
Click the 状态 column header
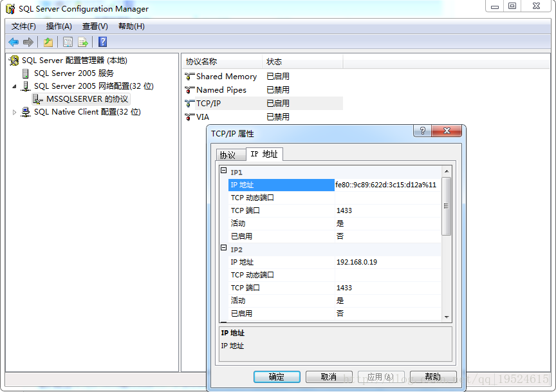point(302,62)
